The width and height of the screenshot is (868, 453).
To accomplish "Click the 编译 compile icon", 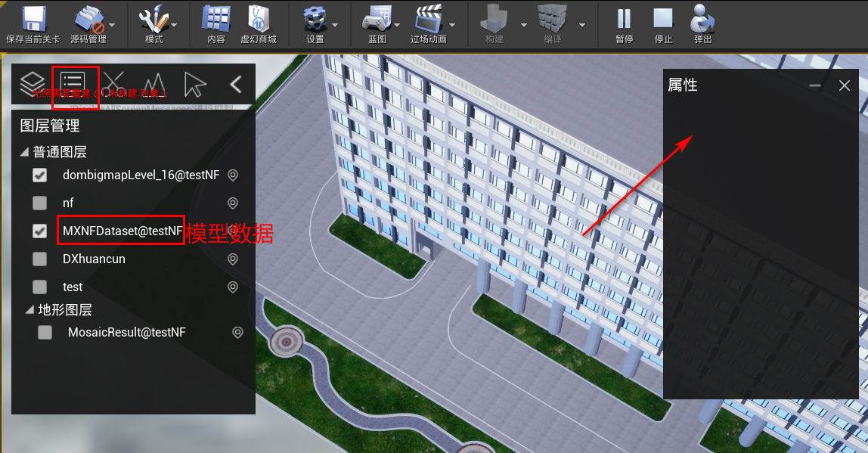I will 553,24.
